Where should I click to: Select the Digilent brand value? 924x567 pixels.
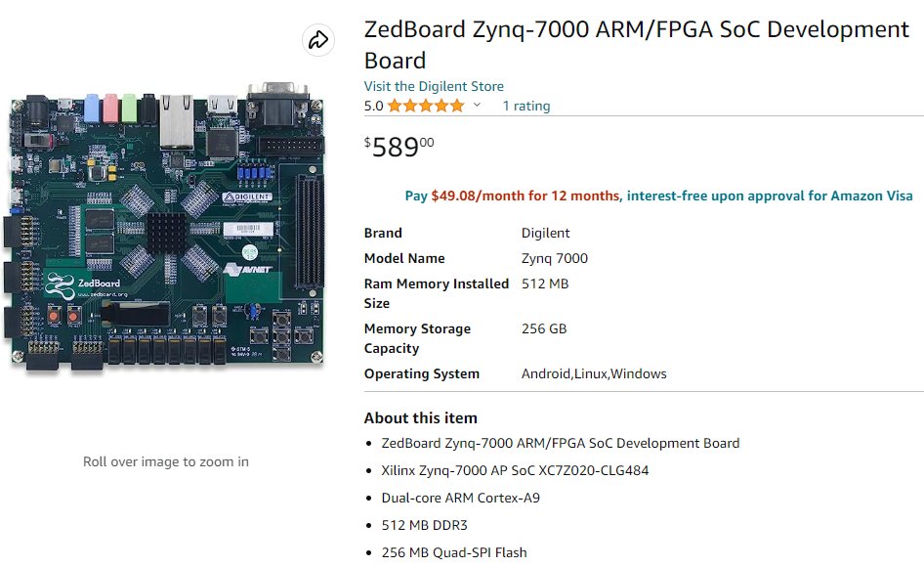point(545,233)
